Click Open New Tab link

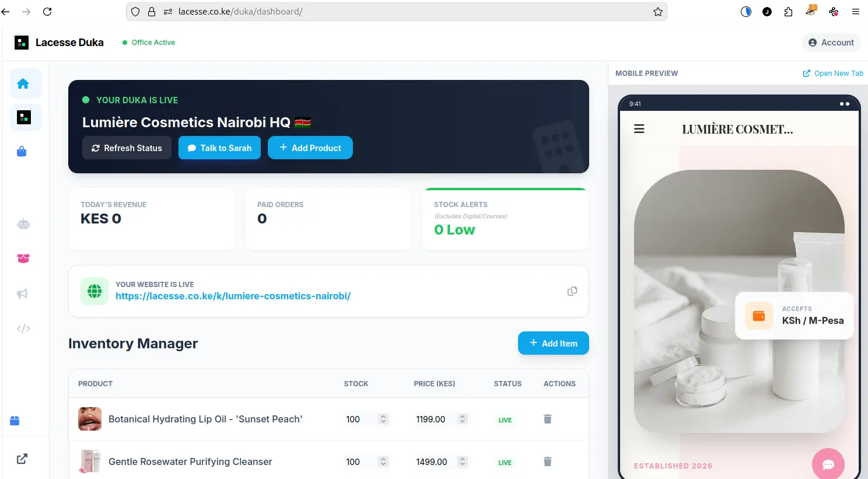833,74
